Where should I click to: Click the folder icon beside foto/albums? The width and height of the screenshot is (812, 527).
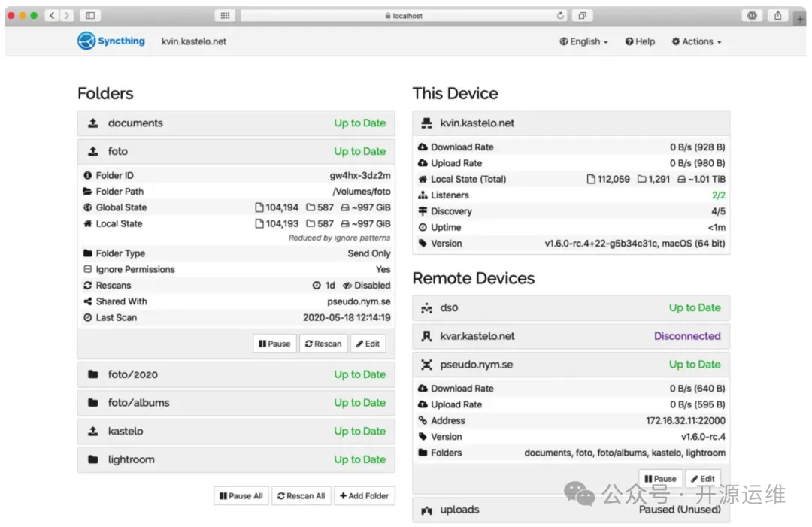coord(93,403)
